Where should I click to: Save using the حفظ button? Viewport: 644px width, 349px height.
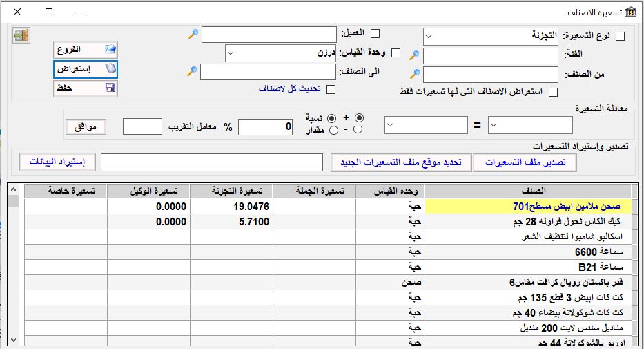click(86, 88)
